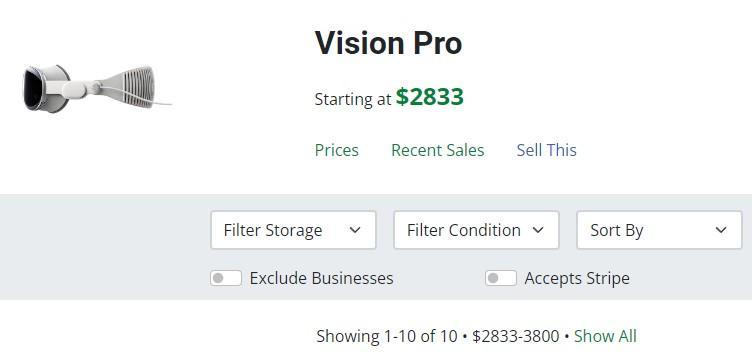Click the chevron arrow in Sort By
The height and width of the screenshot is (361, 752).
721,230
